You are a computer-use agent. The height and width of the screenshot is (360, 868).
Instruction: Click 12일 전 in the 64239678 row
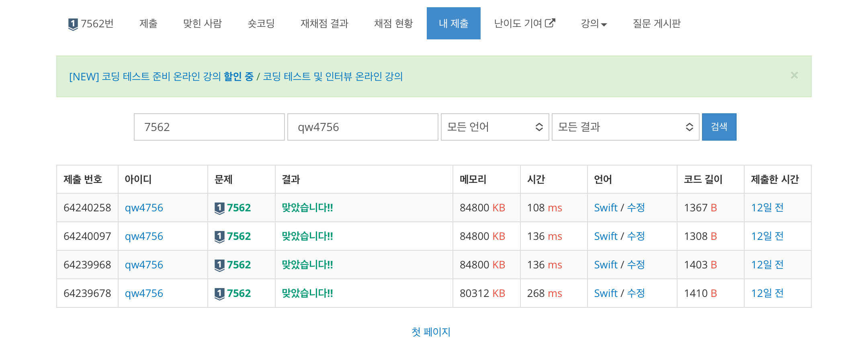point(767,293)
